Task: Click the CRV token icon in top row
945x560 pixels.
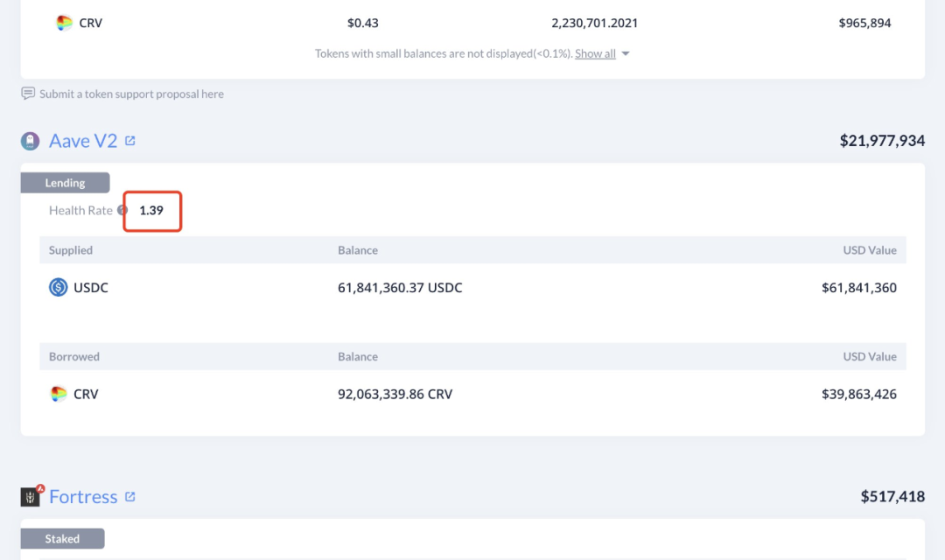Action: click(64, 23)
